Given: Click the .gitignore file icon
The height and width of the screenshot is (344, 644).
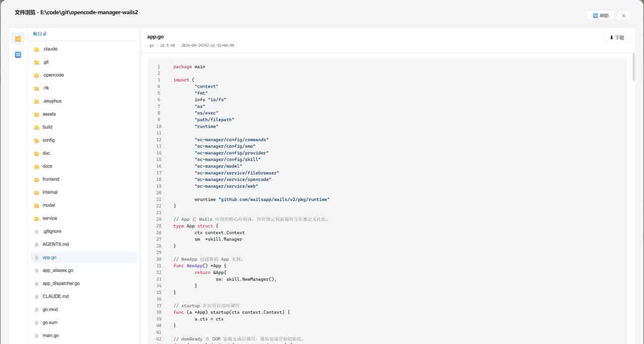Looking at the screenshot, I should (x=37, y=232).
